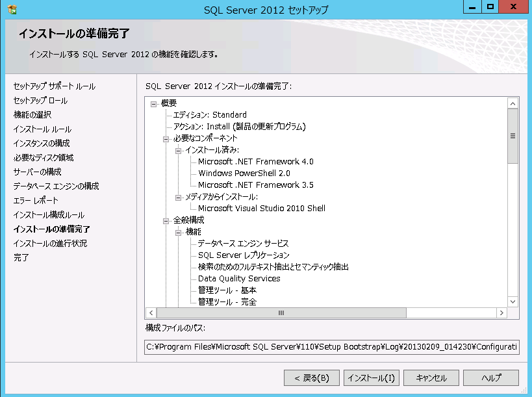Click インストール構成ルール step
532x397 pixels.
[49, 215]
